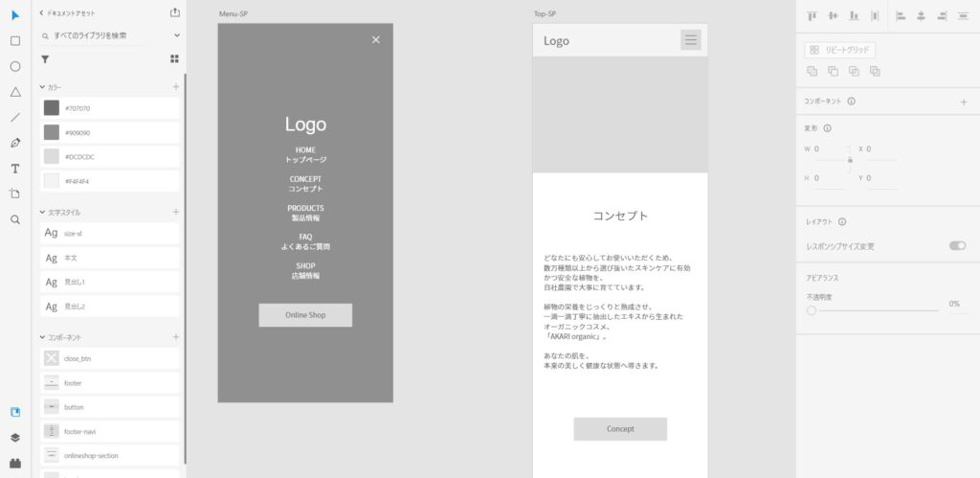Select the Line tool
Screen dimensions: 980x478
pyautogui.click(x=15, y=117)
